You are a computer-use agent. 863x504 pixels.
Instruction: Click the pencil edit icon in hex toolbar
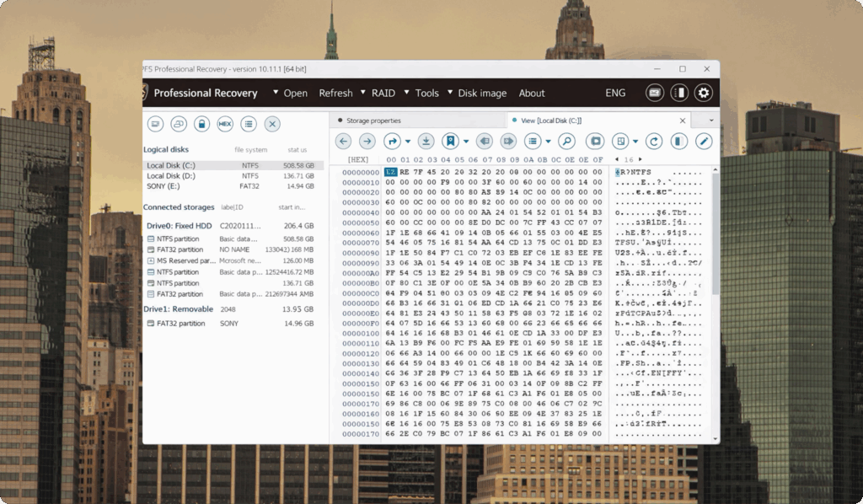pos(704,142)
